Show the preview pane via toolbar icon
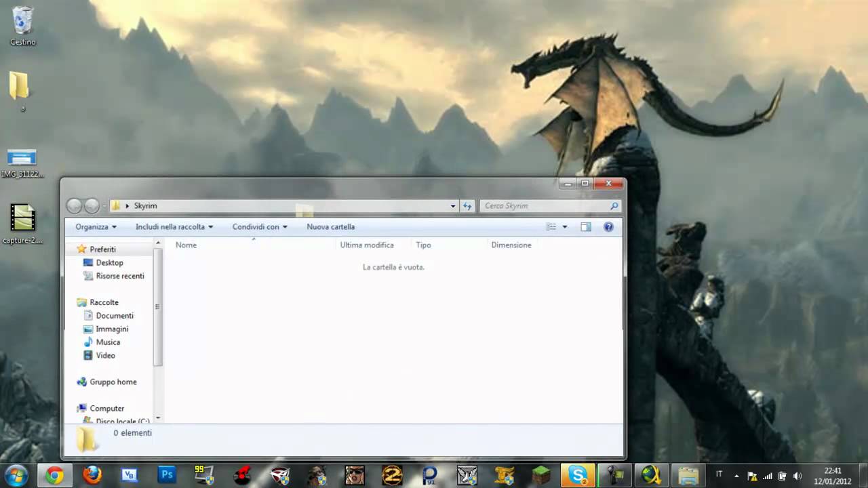Viewport: 868px width, 488px height. pos(586,227)
